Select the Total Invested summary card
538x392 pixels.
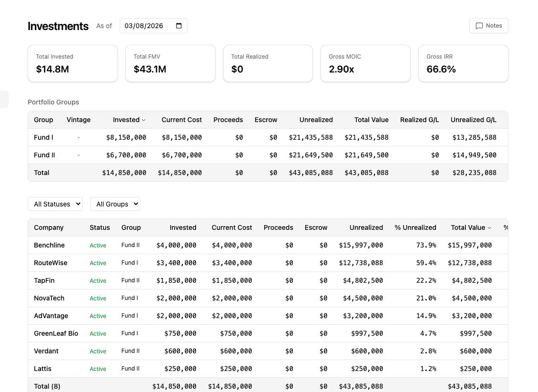(73, 63)
